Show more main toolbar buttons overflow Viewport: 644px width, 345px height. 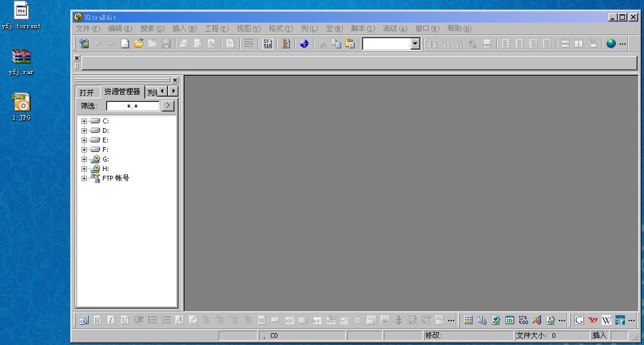(x=623, y=43)
